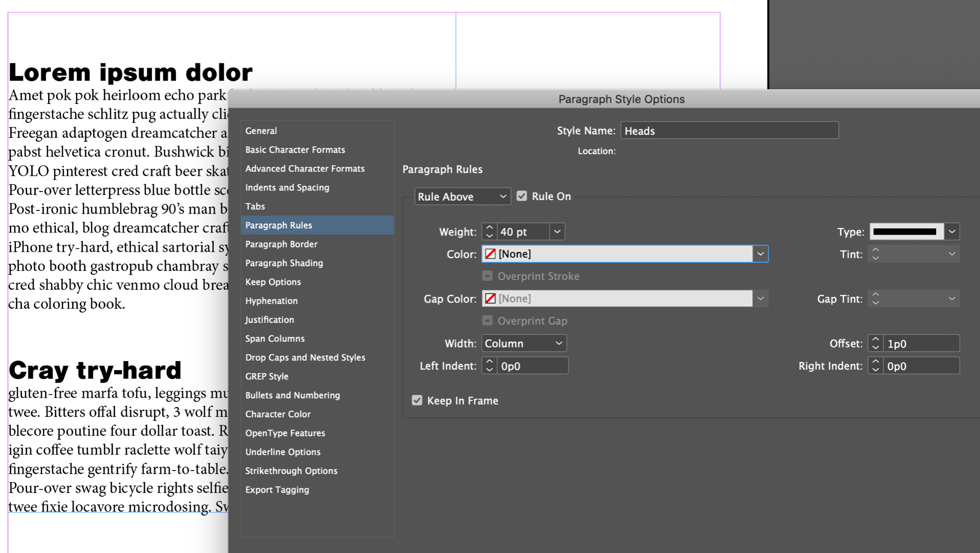Click the Offset value field
The width and height of the screenshot is (980, 553).
921,344
